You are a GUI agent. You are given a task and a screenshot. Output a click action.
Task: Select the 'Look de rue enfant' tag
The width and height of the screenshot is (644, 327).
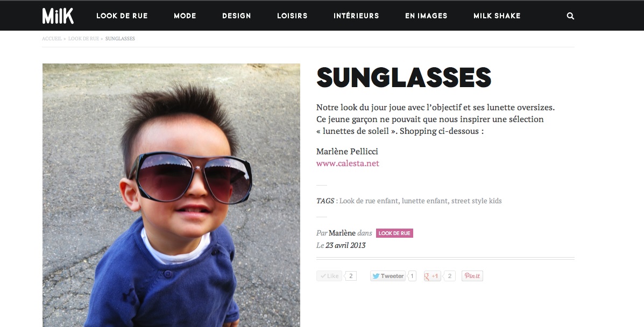tap(369, 201)
